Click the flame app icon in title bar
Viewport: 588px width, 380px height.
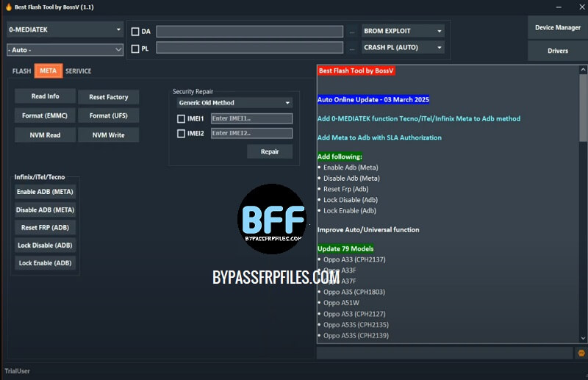(7, 7)
